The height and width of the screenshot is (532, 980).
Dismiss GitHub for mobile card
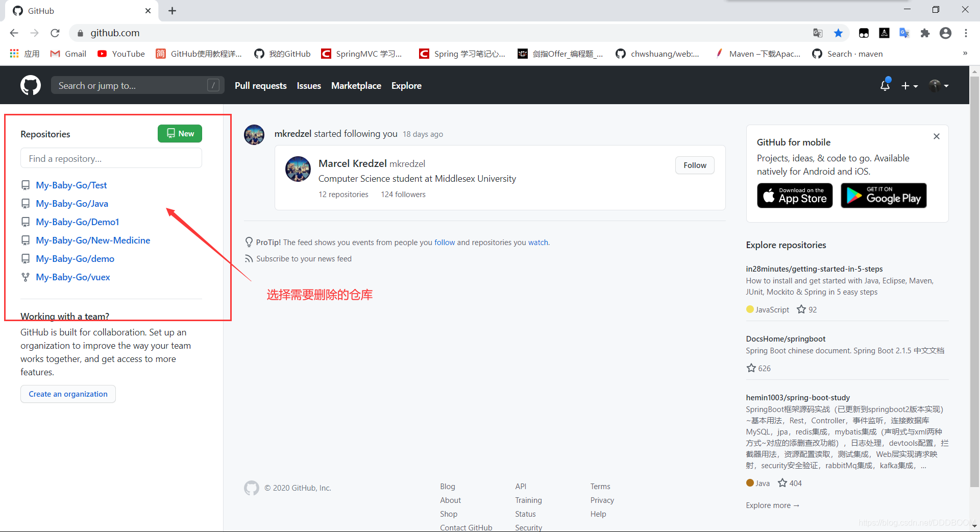tap(937, 136)
